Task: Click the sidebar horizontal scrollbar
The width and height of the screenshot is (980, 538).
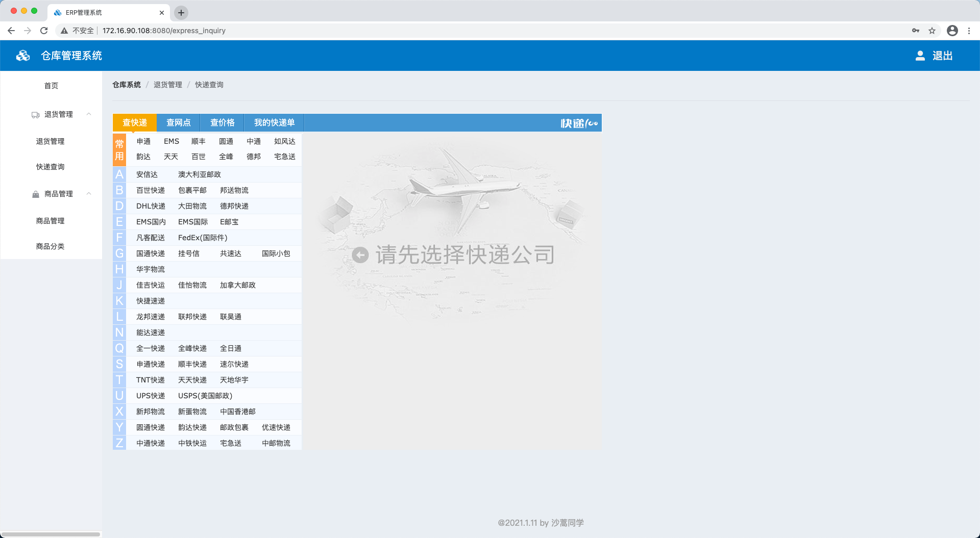Action: pyautogui.click(x=50, y=534)
